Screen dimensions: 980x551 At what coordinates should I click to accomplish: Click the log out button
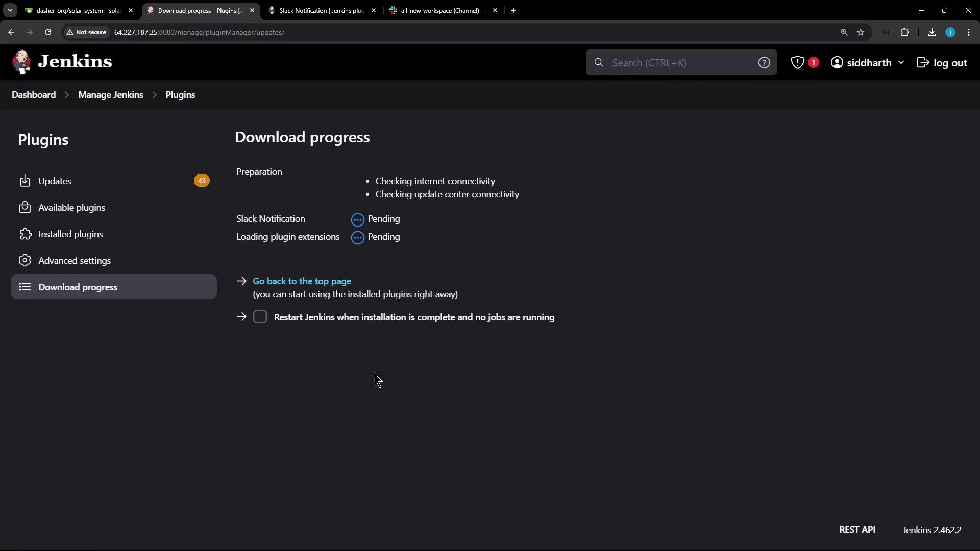tap(942, 63)
